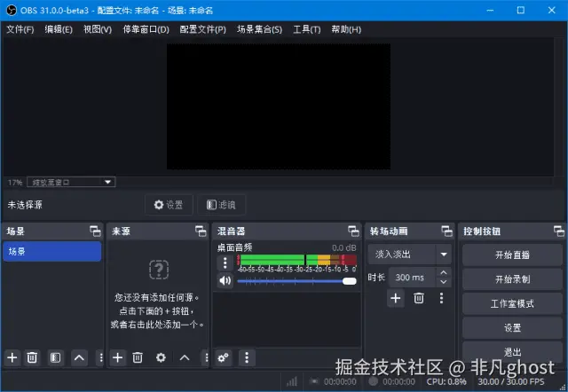Click 退出 button

pyautogui.click(x=512, y=351)
